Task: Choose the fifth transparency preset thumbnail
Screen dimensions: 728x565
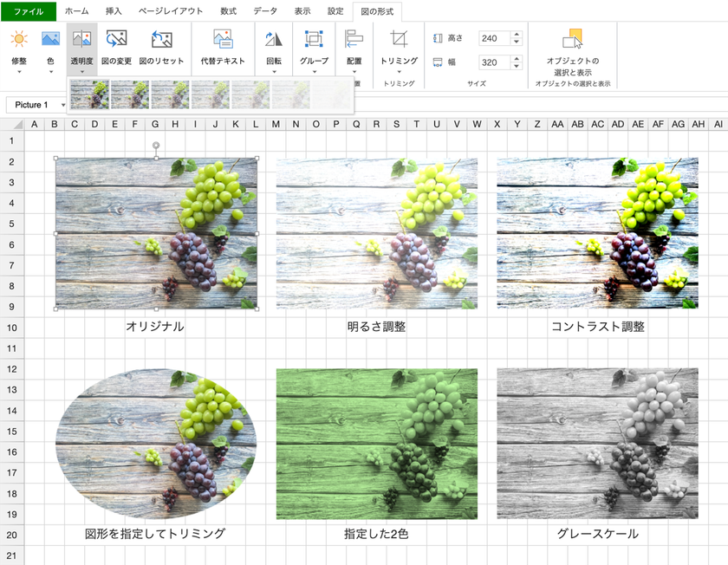Action: [250, 94]
